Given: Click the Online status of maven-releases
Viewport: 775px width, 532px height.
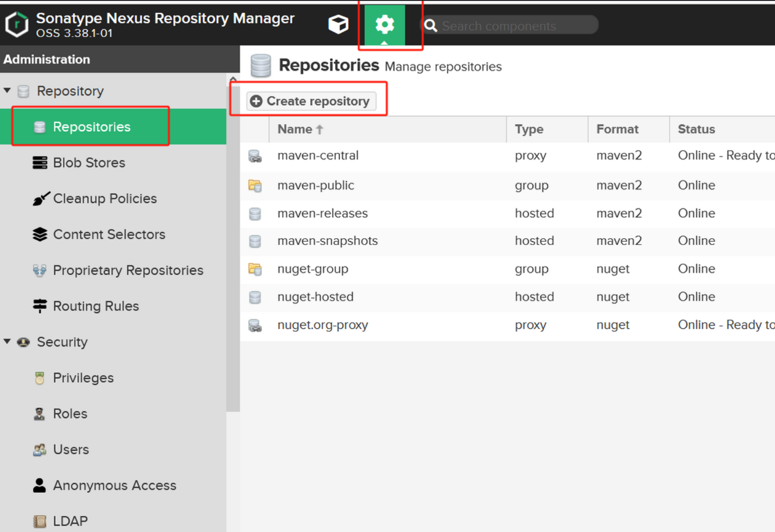Looking at the screenshot, I should (696, 213).
